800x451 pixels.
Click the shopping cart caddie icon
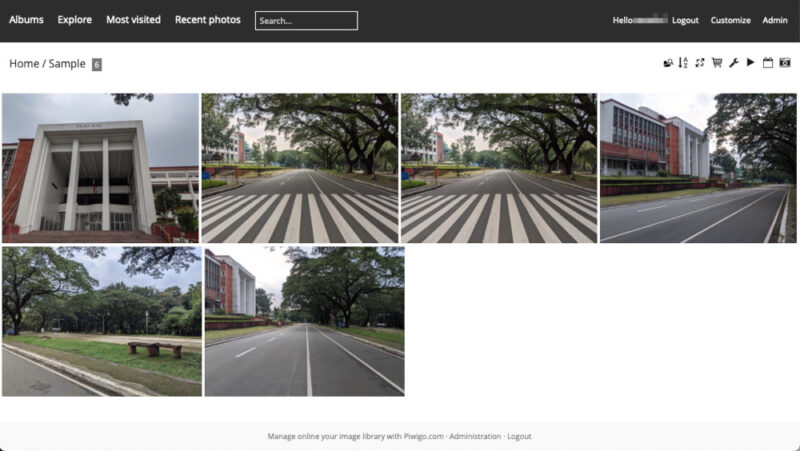click(717, 63)
